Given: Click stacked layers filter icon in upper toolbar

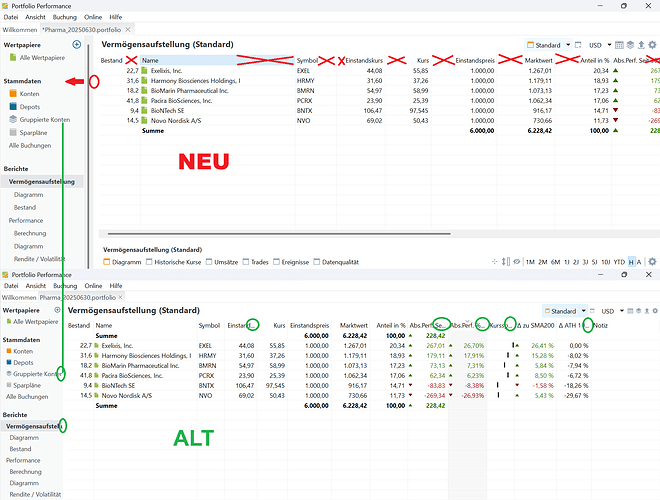Looking at the screenshot, I should [630, 45].
